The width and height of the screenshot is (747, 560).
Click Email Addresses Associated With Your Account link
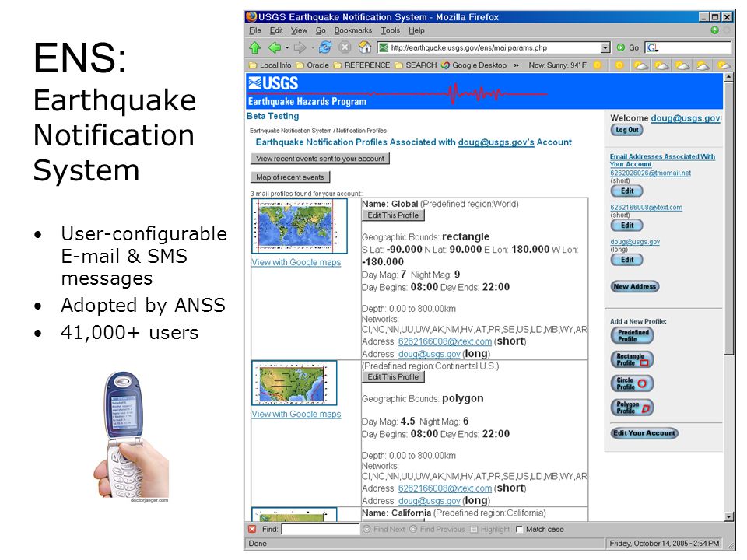662,160
